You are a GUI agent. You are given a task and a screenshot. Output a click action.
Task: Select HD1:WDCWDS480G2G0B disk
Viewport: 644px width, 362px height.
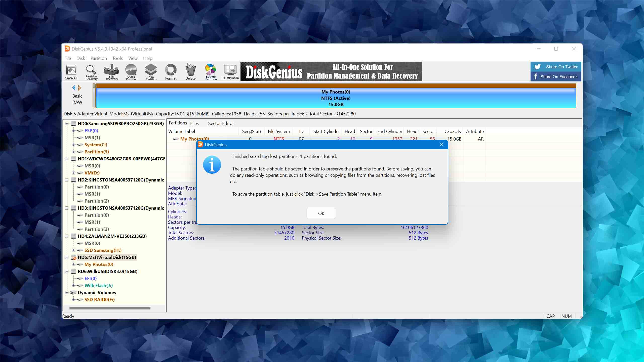121,159
